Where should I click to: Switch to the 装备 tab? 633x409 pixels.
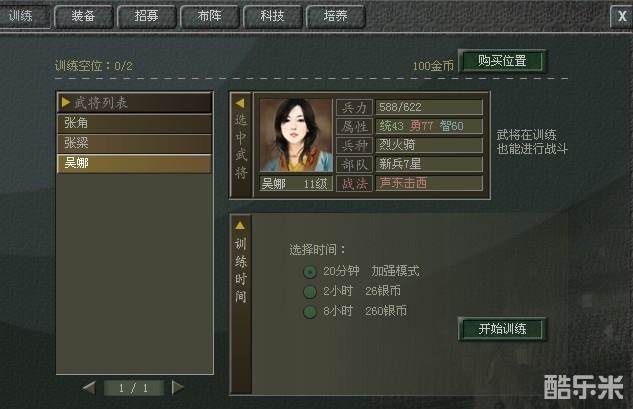(84, 17)
